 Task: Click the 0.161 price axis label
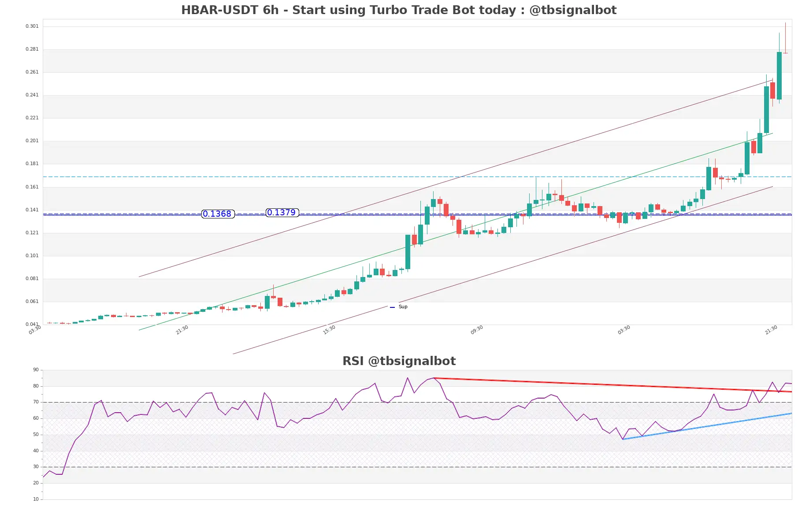pyautogui.click(x=32, y=187)
